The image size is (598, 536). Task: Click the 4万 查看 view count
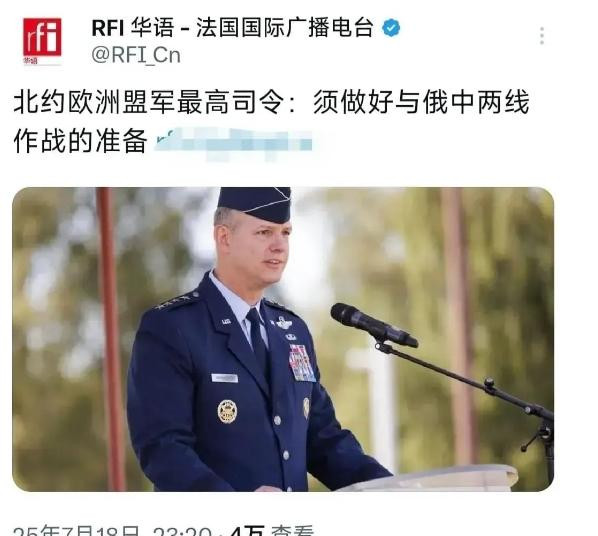(x=272, y=531)
